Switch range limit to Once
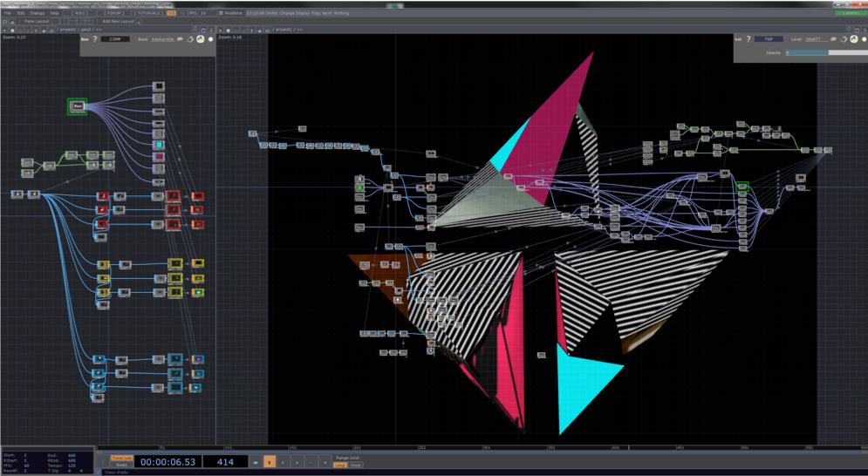 [355, 466]
